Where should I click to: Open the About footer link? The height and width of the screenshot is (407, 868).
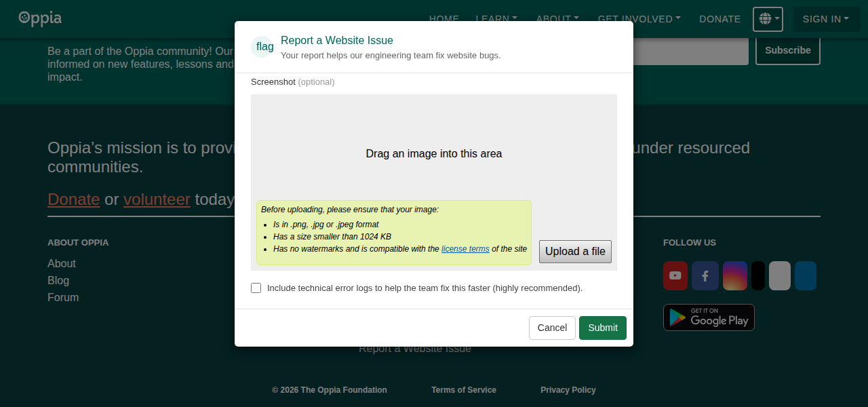point(62,263)
